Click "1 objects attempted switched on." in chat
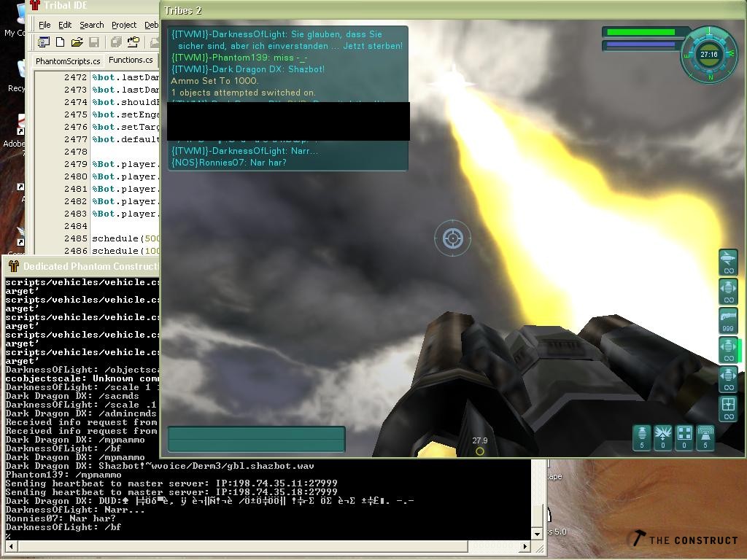This screenshot has width=747, height=560. tap(243, 93)
